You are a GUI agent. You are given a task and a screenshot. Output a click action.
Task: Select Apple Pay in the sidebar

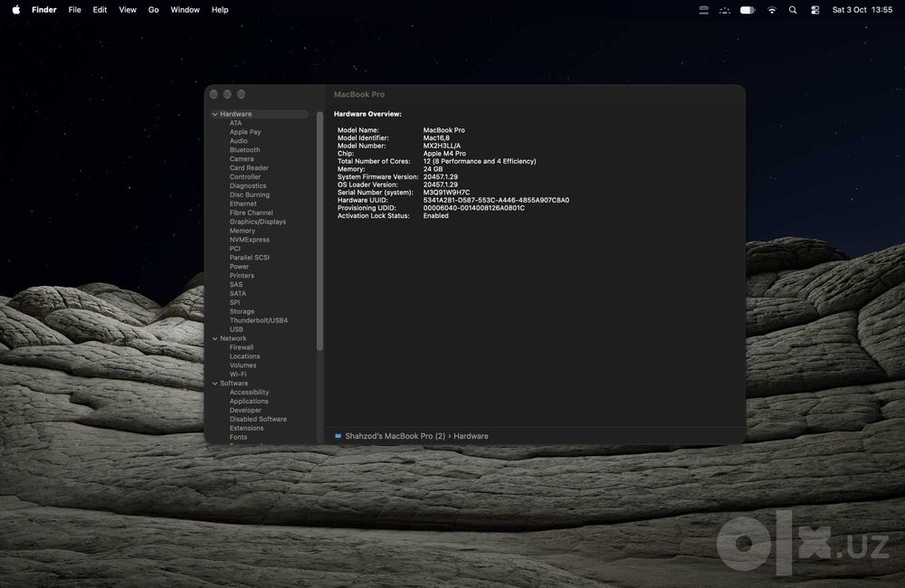click(x=245, y=132)
